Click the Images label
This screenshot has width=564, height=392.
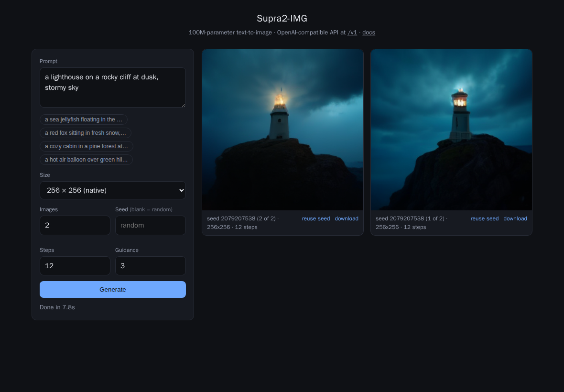tap(49, 210)
